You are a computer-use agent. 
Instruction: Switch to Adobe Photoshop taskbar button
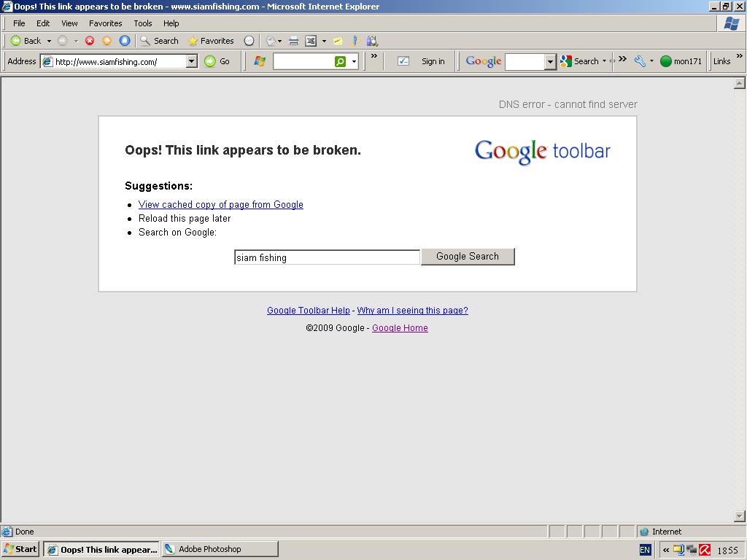click(x=220, y=549)
